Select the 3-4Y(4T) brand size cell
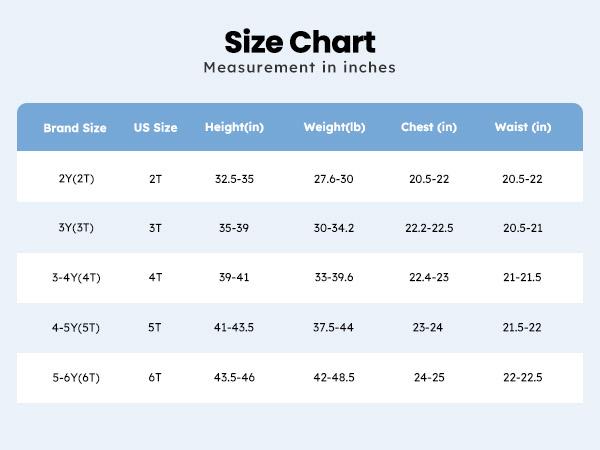The height and width of the screenshot is (450, 600). click(76, 277)
